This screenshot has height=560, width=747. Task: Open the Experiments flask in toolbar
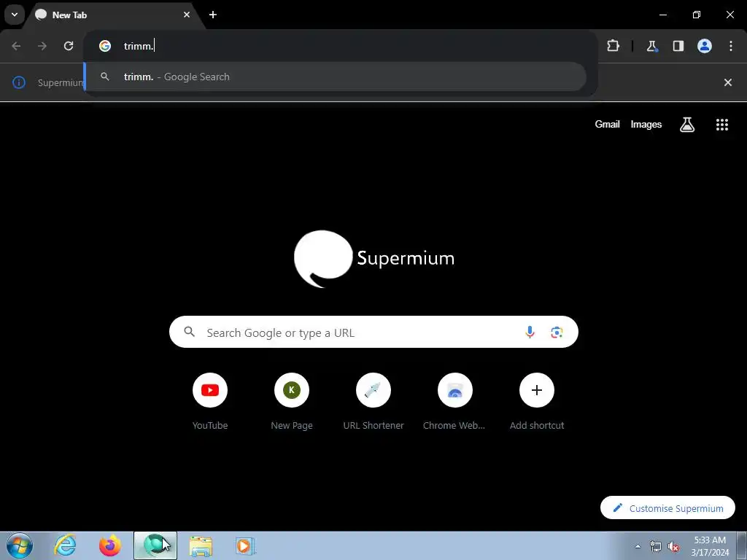point(651,46)
